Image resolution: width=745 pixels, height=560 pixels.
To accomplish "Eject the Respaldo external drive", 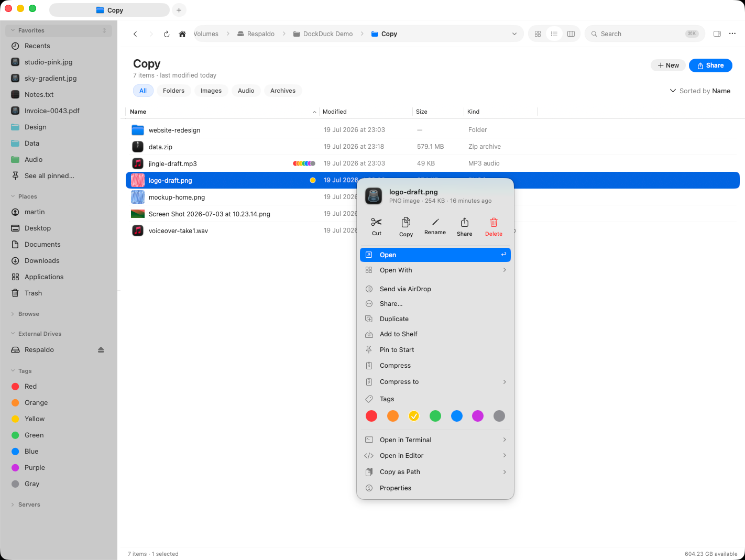I will (101, 350).
